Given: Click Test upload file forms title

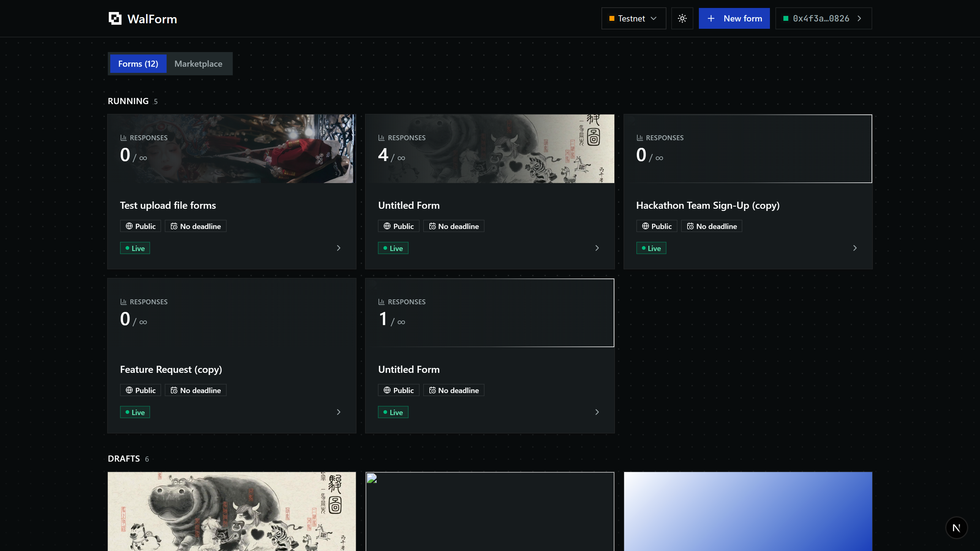Looking at the screenshot, I should tap(168, 205).
